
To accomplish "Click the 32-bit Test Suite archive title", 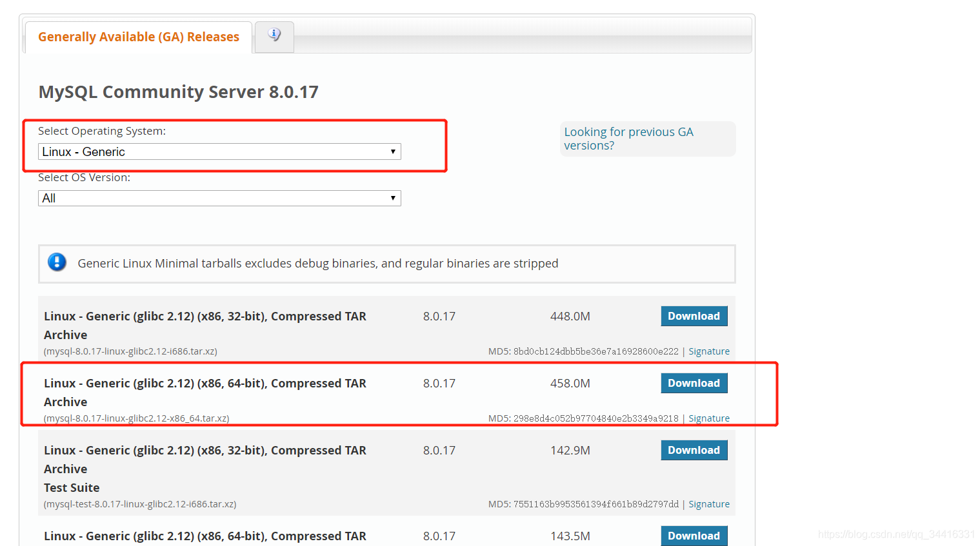I will (205, 469).
